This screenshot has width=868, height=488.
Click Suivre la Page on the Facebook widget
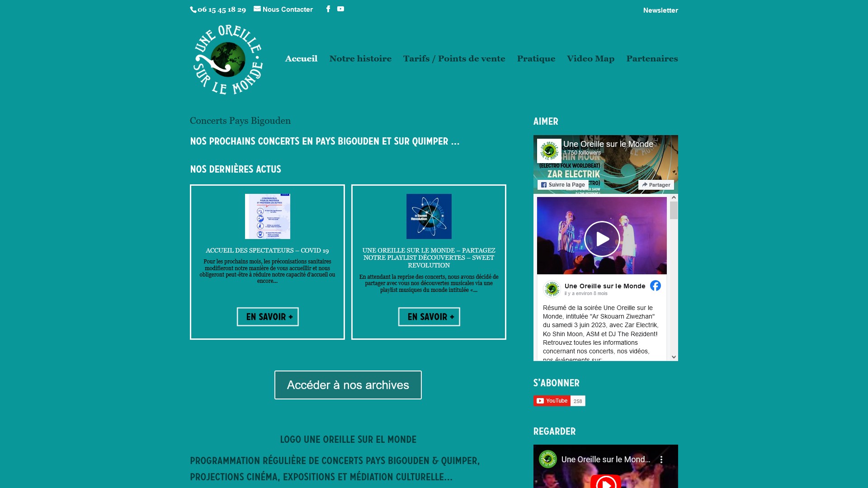click(563, 184)
